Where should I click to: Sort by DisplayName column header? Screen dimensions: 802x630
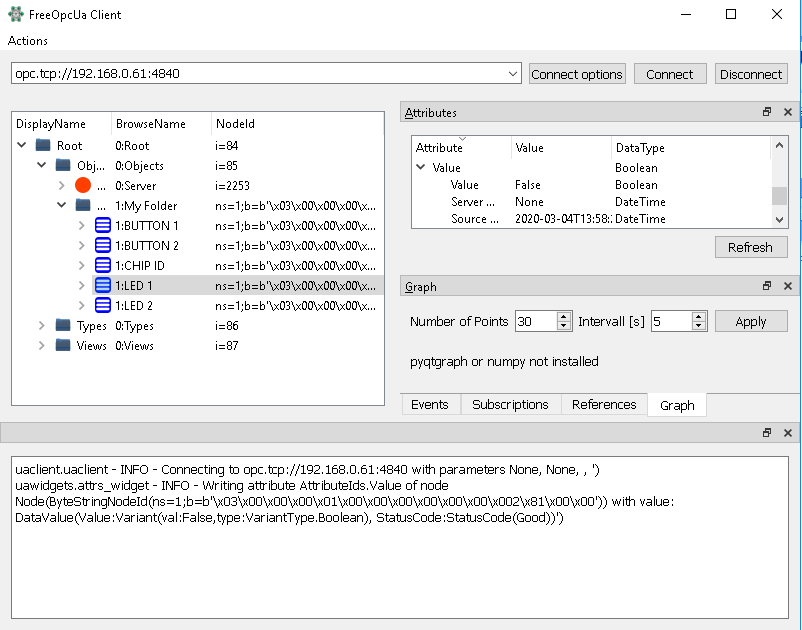61,124
